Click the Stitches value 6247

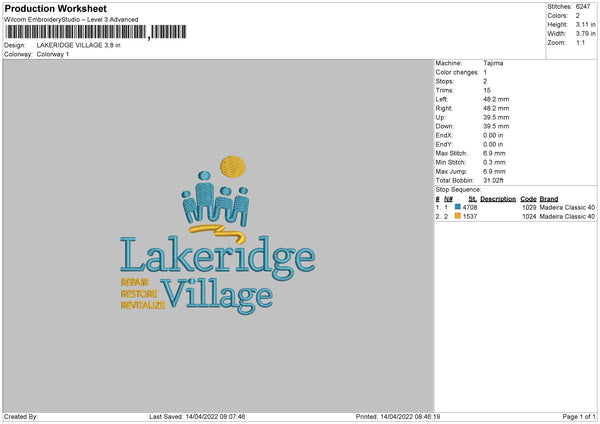point(583,7)
